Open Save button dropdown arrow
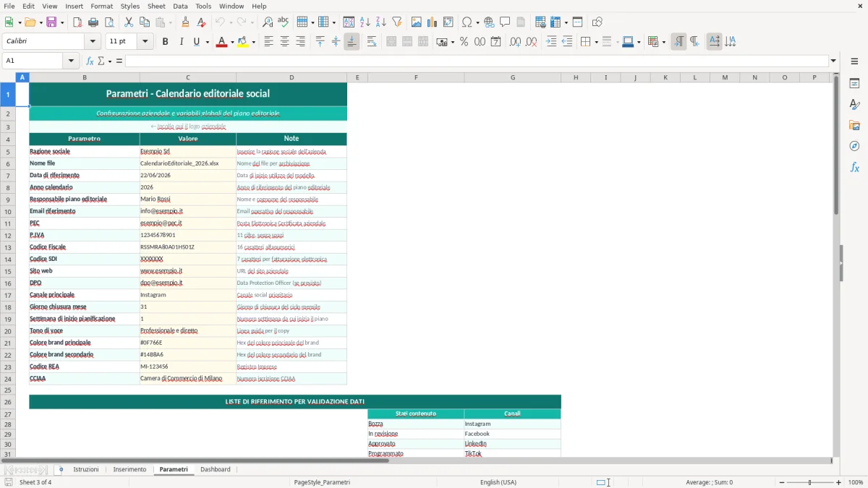Image resolution: width=868 pixels, height=488 pixels. 62,22
